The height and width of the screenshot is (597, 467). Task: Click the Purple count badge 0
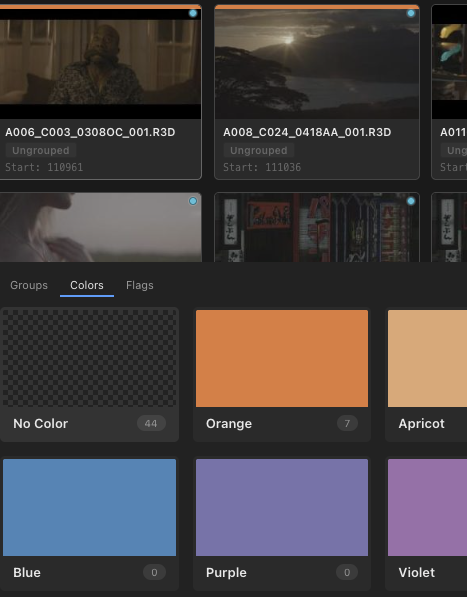(x=347, y=572)
